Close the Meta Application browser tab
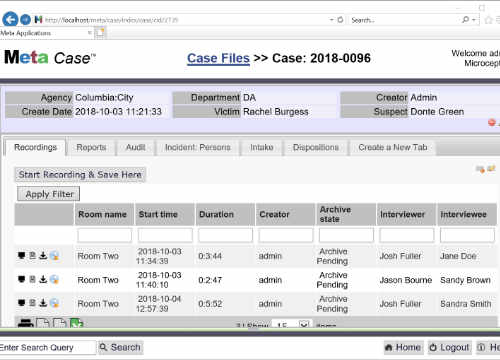The width and height of the screenshot is (500, 360). coord(89,33)
